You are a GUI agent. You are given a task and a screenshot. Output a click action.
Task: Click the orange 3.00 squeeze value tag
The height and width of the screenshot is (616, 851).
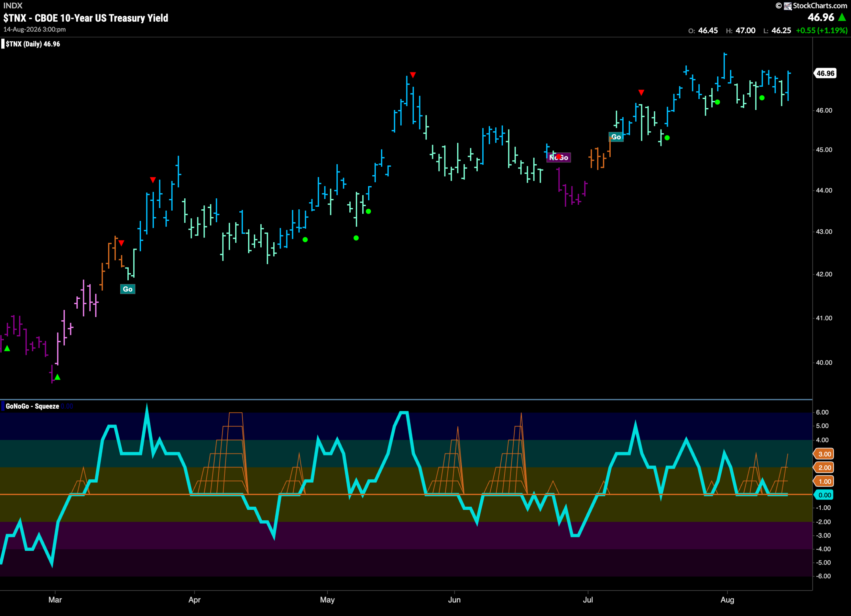(x=824, y=454)
